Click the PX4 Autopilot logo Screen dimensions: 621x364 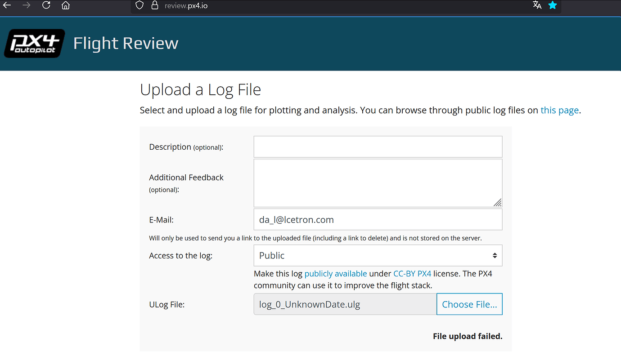34,43
